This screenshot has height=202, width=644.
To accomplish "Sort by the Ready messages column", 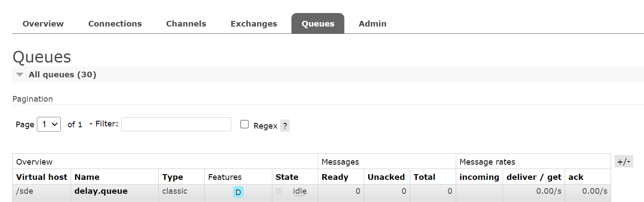I will pos(335,177).
